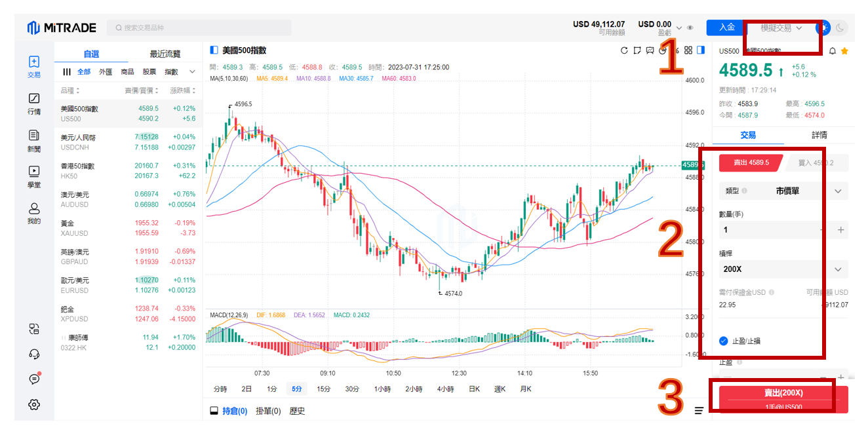Open the 模擬交易 account dropdown
Image resolution: width=868 pixels, height=439 pixels.
pos(781,28)
